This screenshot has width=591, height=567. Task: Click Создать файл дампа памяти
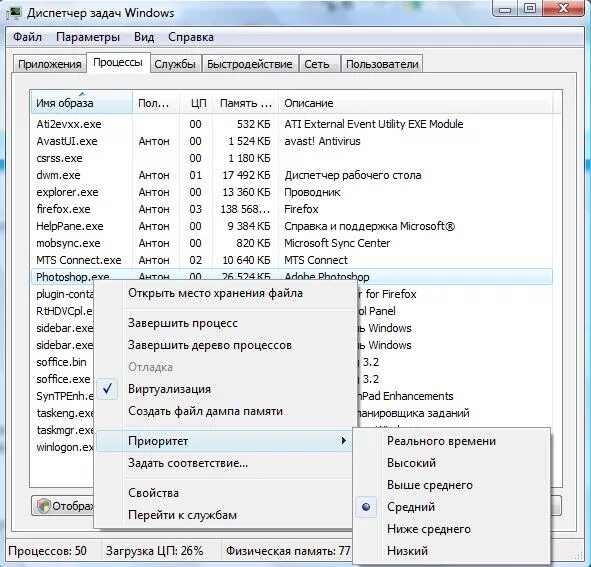[x=205, y=411]
